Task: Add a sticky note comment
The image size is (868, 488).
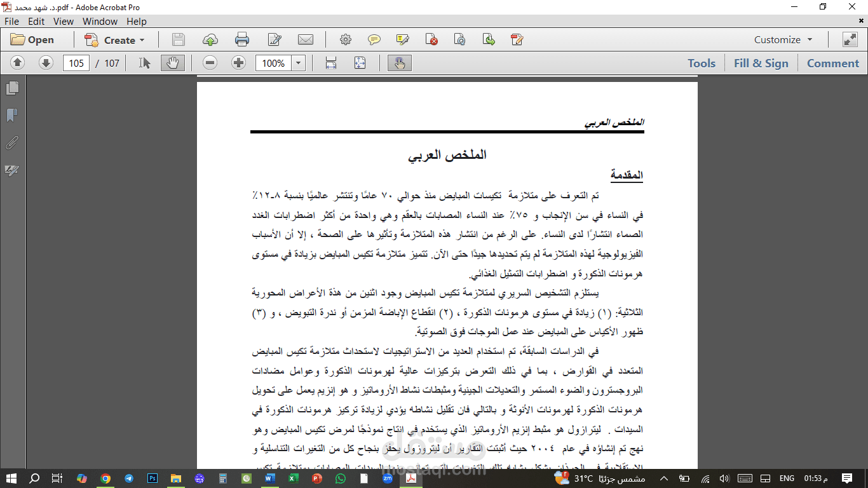Action: tap(374, 40)
